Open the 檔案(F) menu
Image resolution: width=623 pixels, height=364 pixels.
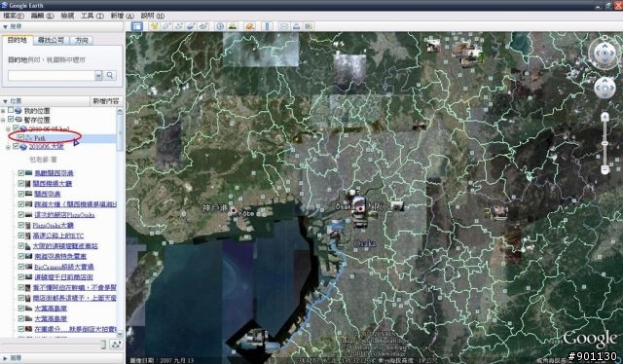tap(14, 16)
